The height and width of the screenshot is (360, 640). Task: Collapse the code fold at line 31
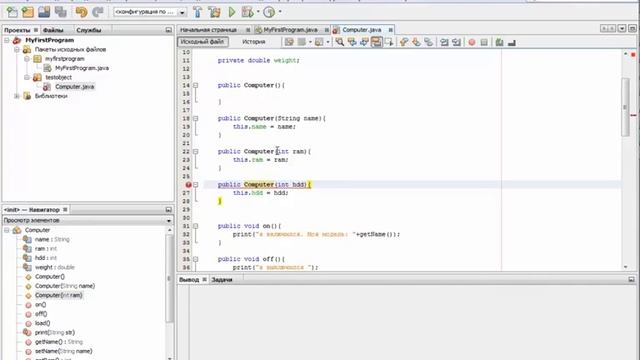(x=196, y=226)
